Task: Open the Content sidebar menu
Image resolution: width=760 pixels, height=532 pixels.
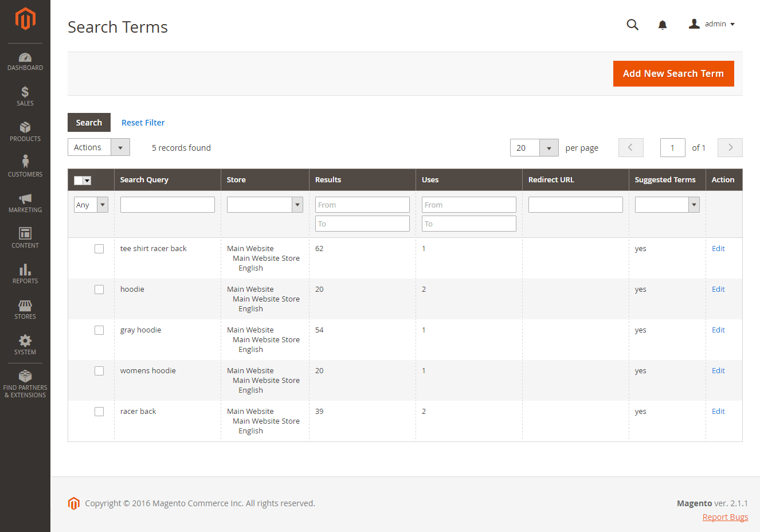Action: pos(25,237)
